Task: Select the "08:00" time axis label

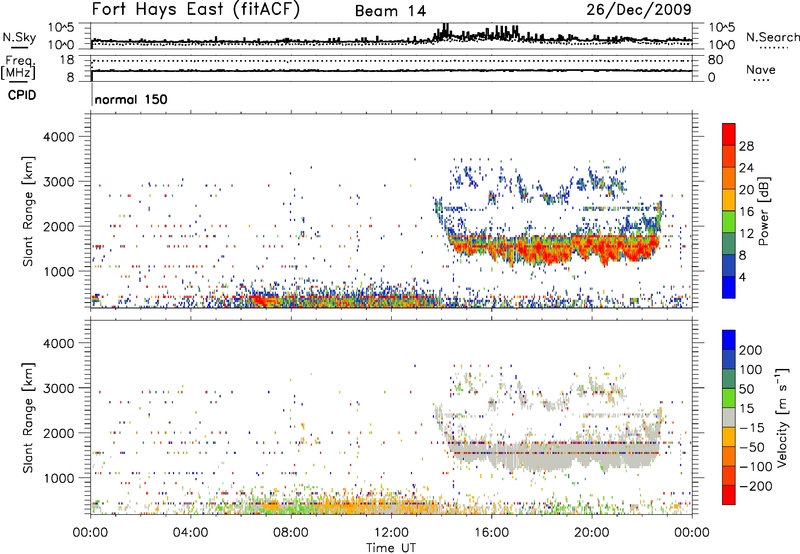Action: tap(291, 533)
